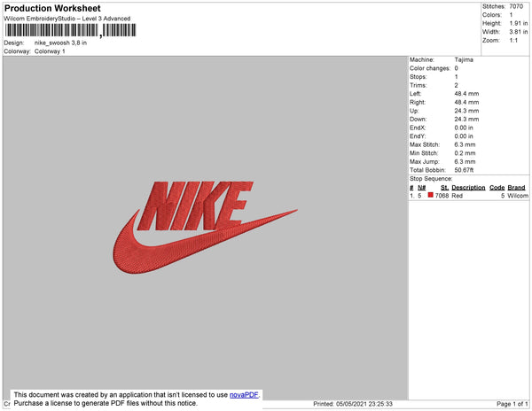Click the Page 1 of 1 indicator
The image size is (532, 411).
(x=512, y=404)
